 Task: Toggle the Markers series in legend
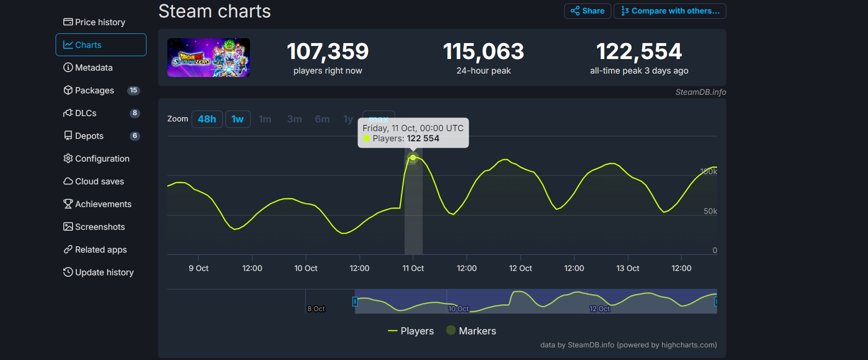click(471, 331)
